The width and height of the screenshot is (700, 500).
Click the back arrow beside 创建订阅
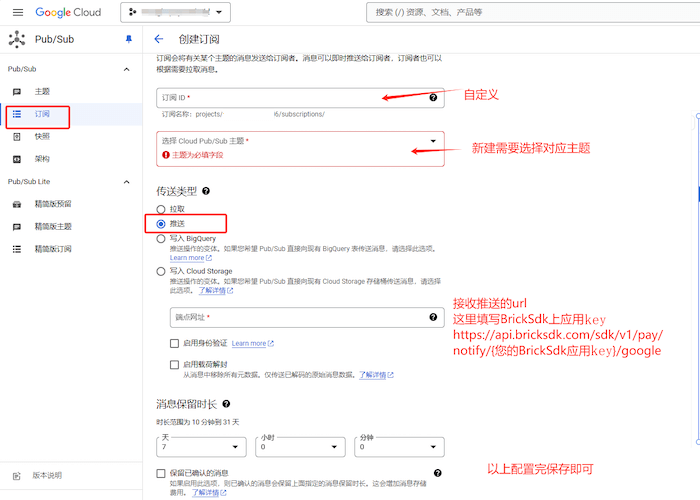point(158,39)
